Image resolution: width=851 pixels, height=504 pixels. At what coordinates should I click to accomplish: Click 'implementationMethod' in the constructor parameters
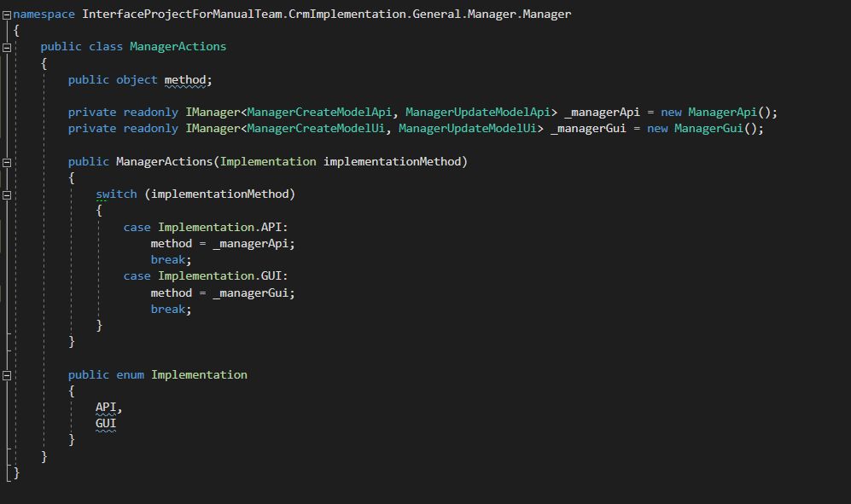click(x=392, y=162)
